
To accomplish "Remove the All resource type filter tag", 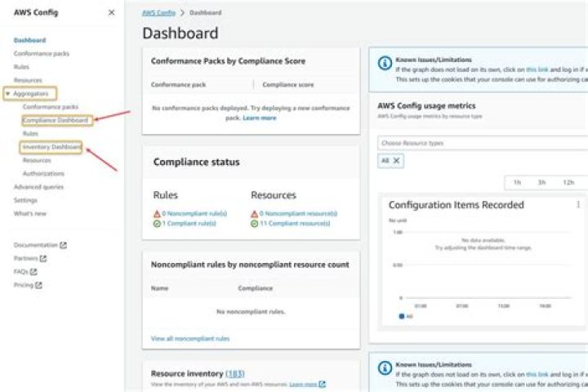I will (x=397, y=161).
